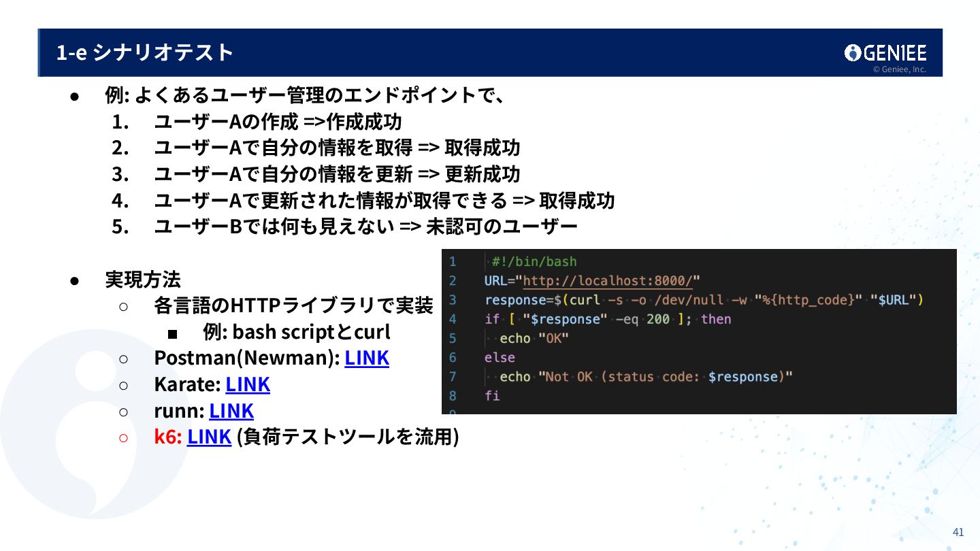The image size is (980, 551).
Task: Click the if "$response" -eq 200 code line
Action: pyautogui.click(x=608, y=319)
